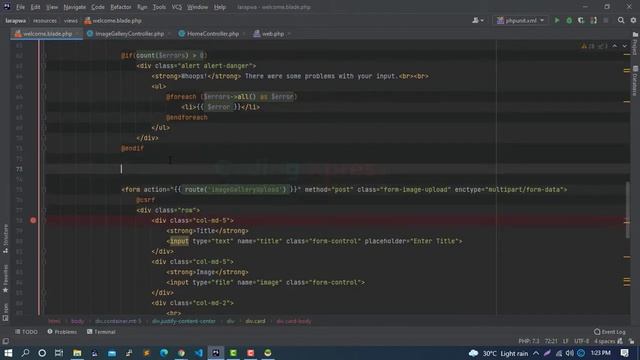Open the VCS menu
This screenshot has height=360, width=640.
tap(177, 7)
